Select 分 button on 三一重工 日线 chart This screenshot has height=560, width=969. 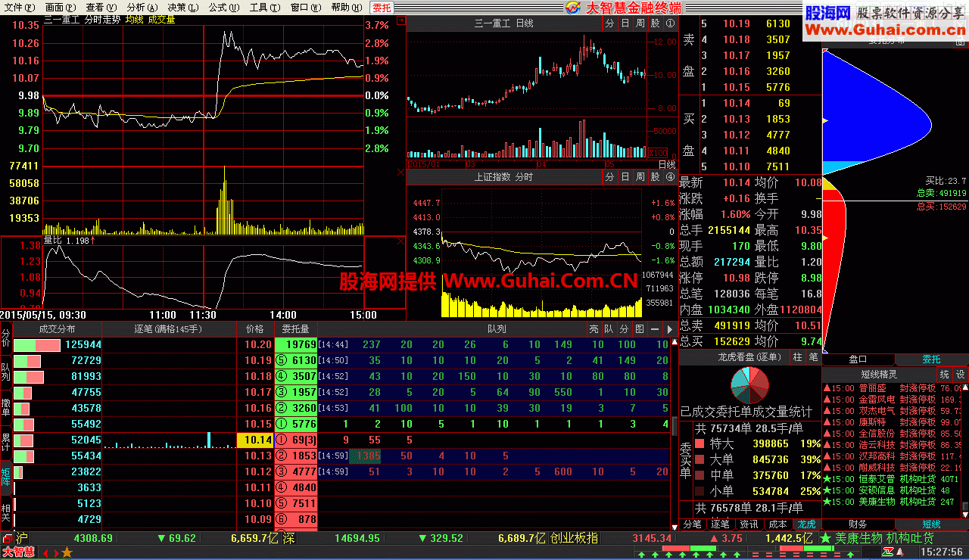(610, 23)
